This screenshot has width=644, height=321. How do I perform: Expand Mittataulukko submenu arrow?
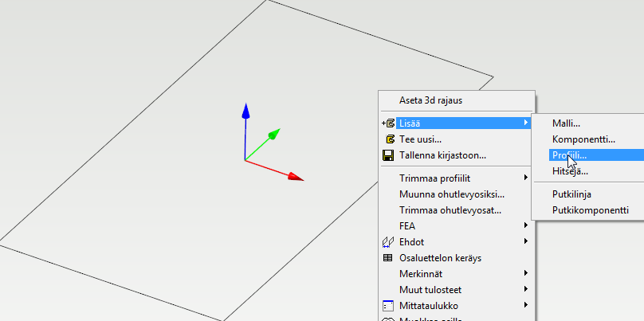526,305
